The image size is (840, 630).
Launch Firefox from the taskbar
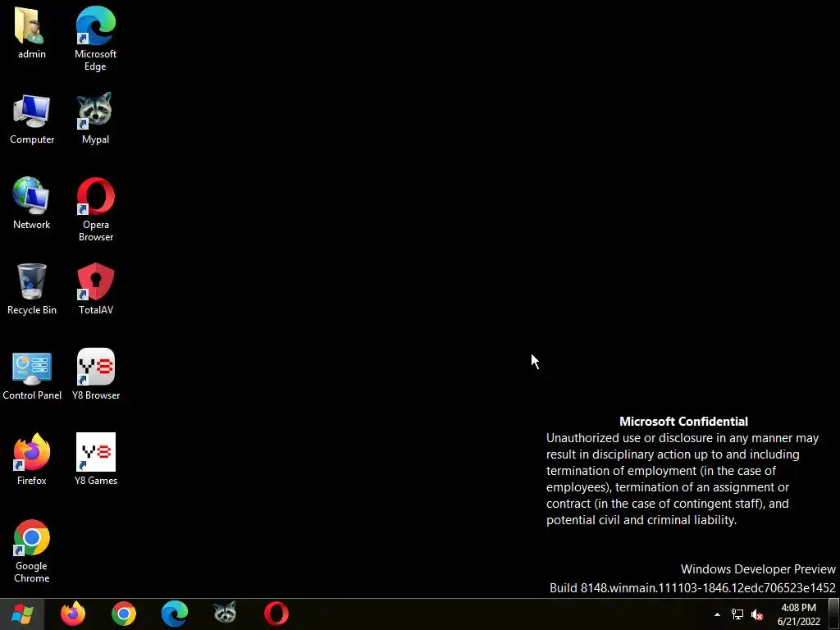[x=73, y=614]
